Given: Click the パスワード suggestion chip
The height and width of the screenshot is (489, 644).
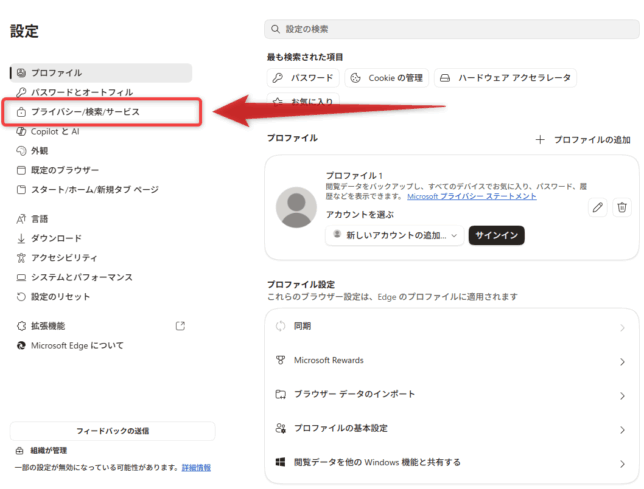Looking at the screenshot, I should coord(303,78).
